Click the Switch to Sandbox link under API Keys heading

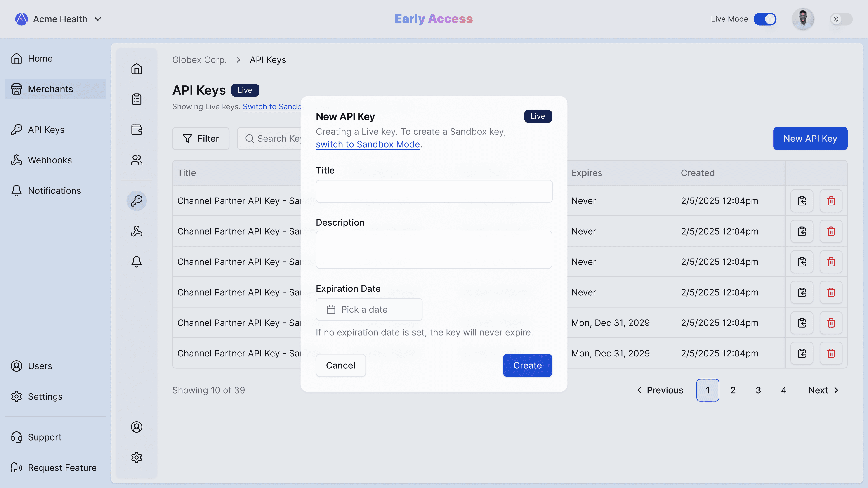click(x=271, y=106)
